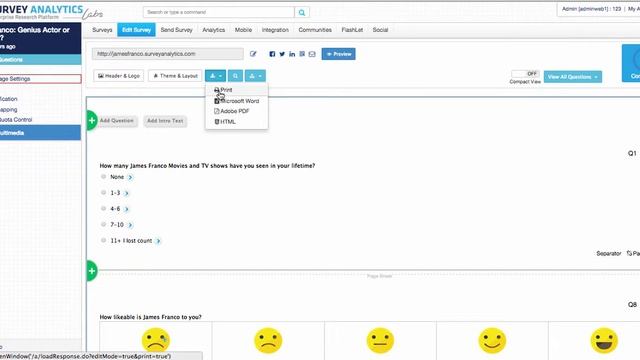Select the 11+ I lost count radio

[x=103, y=240]
